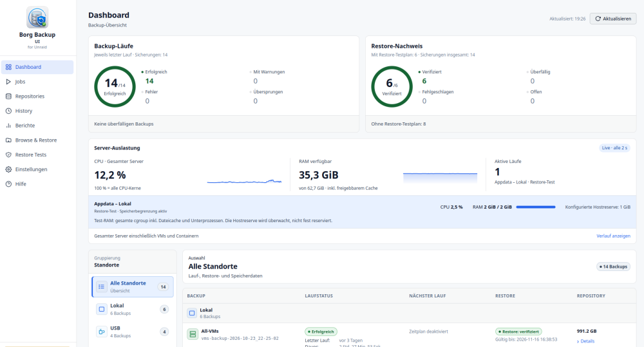
Task: Open History in the sidebar
Action: click(37, 111)
